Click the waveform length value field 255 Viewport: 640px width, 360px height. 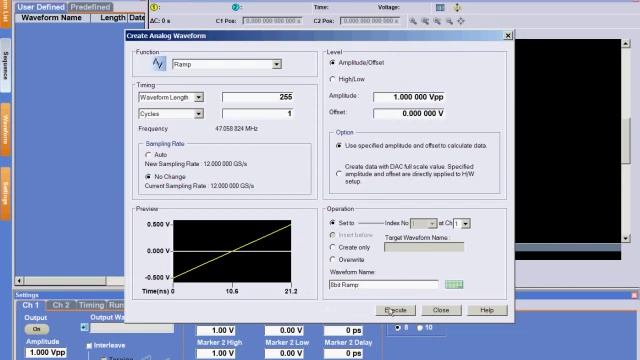pyautogui.click(x=258, y=97)
